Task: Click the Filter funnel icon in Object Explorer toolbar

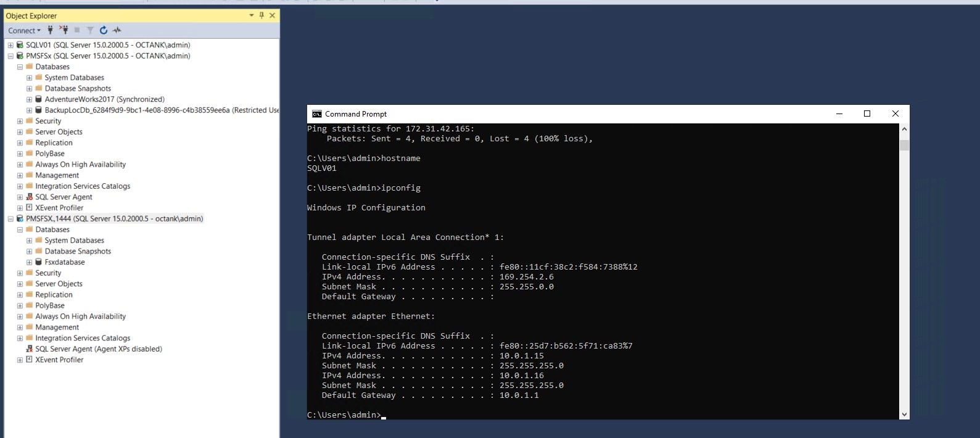Action: point(90,30)
